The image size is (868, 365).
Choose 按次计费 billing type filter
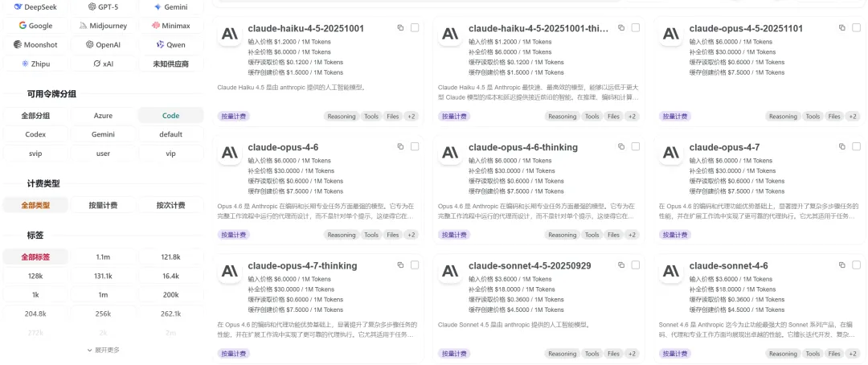(170, 205)
